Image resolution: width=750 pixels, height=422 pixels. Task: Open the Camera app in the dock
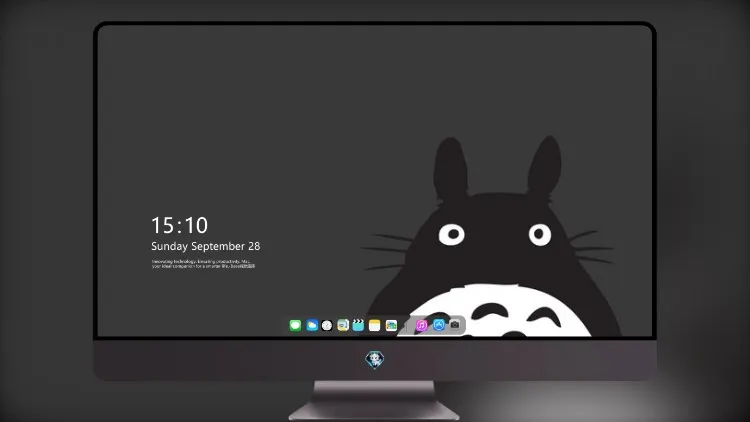[x=455, y=325]
